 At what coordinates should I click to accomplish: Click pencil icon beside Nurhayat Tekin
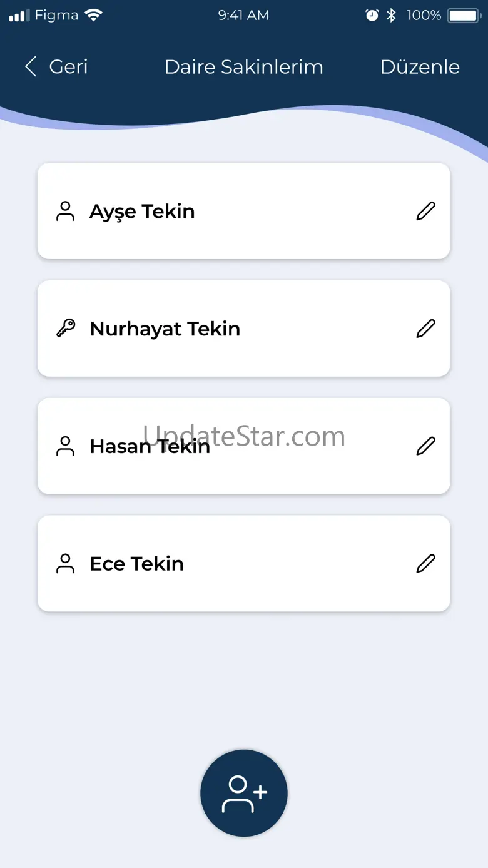click(x=425, y=329)
